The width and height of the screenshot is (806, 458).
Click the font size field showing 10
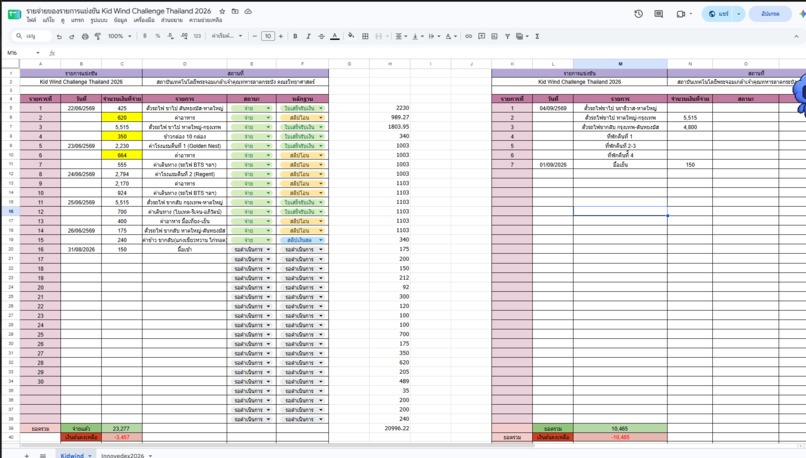click(x=268, y=36)
